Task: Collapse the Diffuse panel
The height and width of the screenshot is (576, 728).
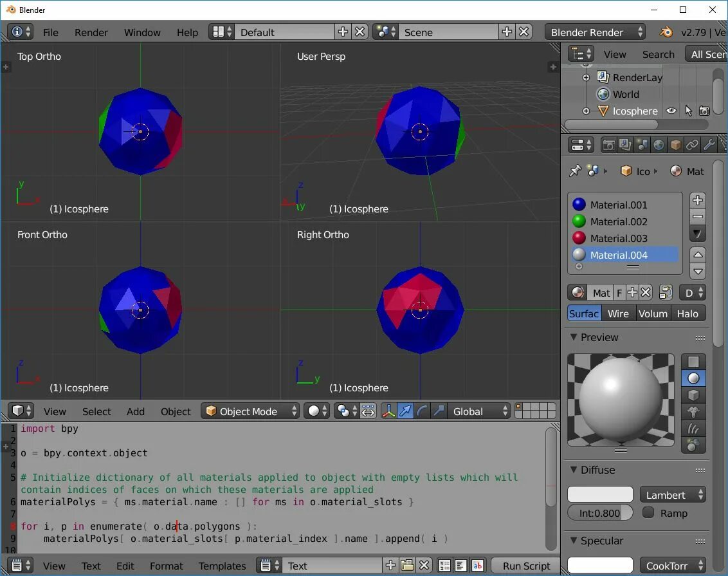Action: click(574, 470)
